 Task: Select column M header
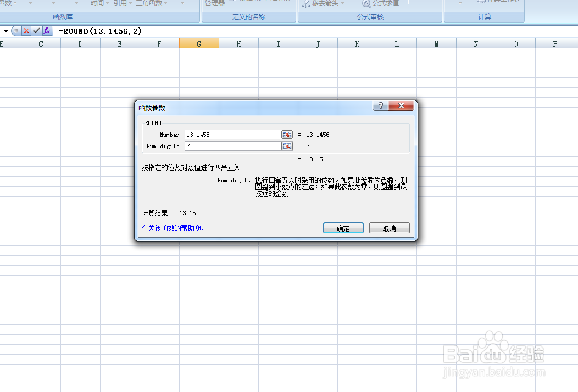point(436,44)
